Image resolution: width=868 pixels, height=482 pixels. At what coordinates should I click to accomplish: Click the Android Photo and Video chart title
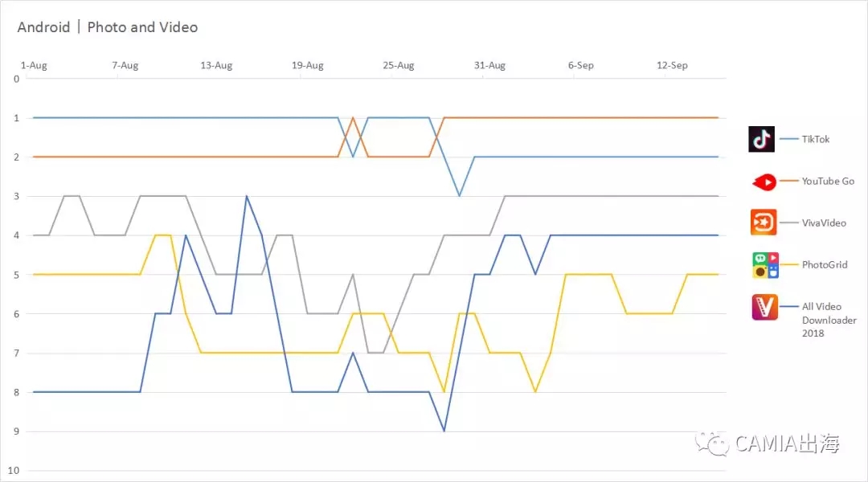click(108, 27)
